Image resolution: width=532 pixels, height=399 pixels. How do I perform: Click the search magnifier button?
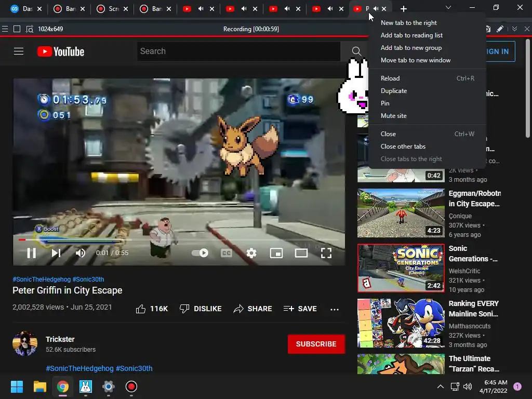[356, 51]
